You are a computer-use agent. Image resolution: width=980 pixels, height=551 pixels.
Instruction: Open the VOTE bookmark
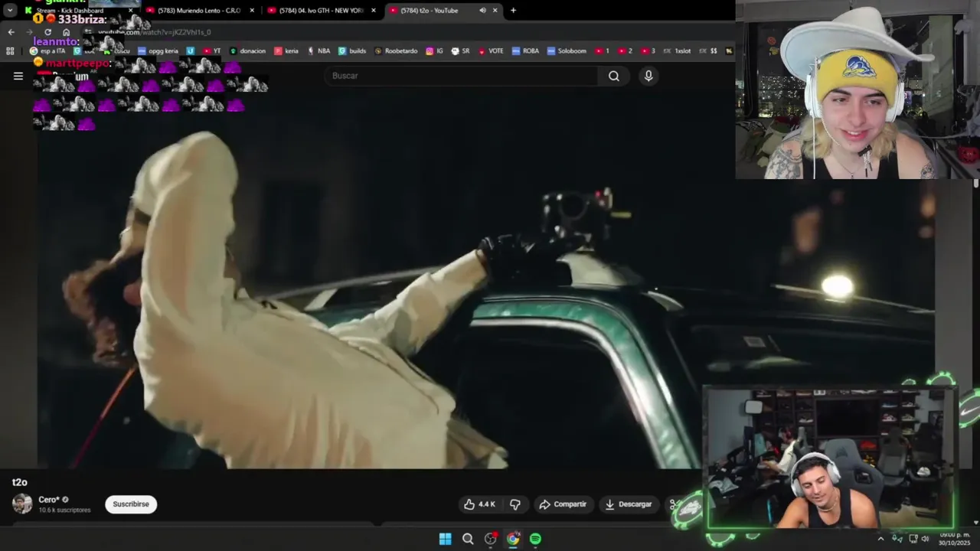(x=491, y=51)
